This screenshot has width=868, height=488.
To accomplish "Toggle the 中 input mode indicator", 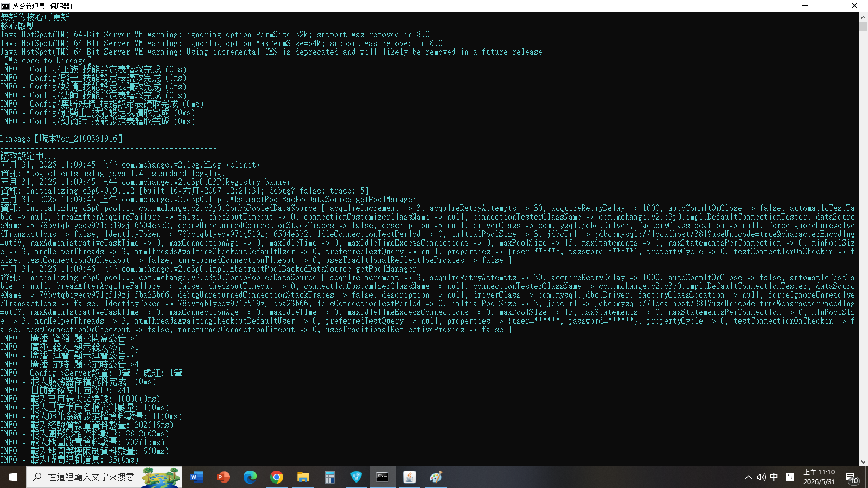I will coord(774,477).
